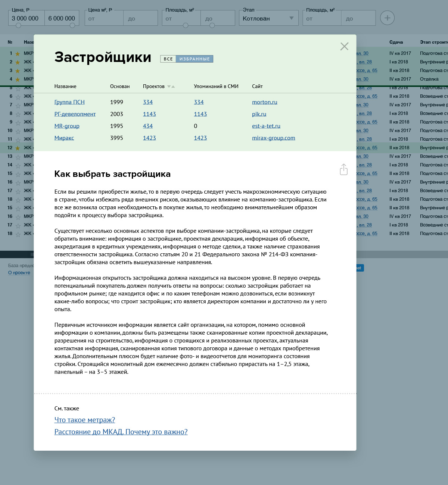
Task: Click the minimum price slider handle
Action: [18, 25]
